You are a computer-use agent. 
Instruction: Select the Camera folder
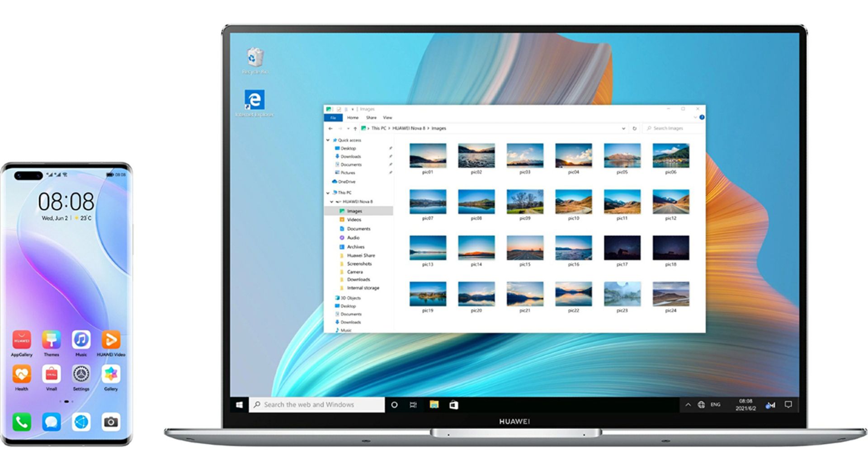(x=351, y=272)
